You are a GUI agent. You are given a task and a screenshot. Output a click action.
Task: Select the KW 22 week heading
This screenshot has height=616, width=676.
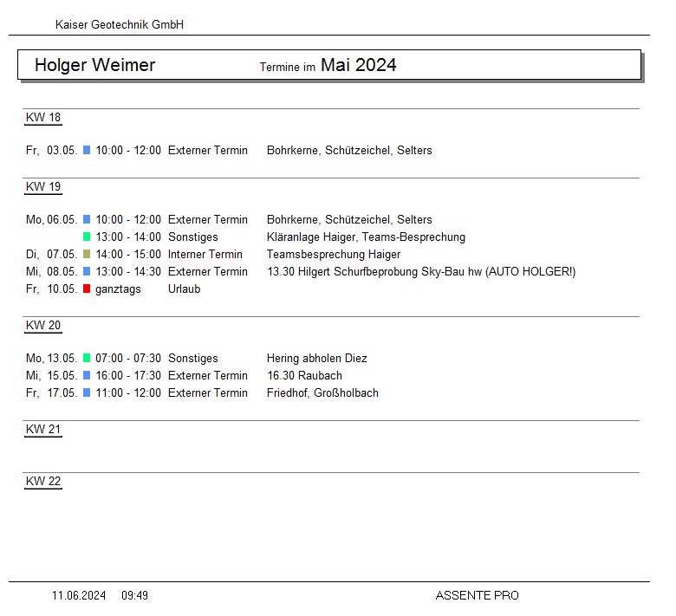(43, 482)
